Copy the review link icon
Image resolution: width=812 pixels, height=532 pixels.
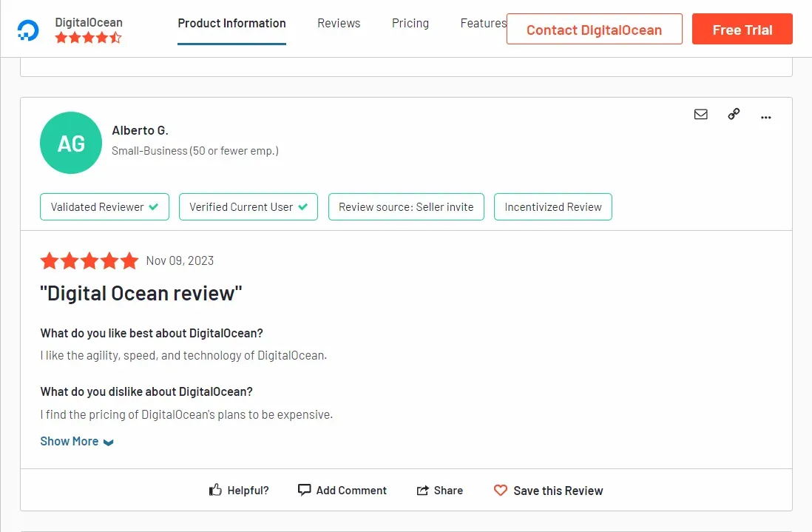(x=734, y=114)
